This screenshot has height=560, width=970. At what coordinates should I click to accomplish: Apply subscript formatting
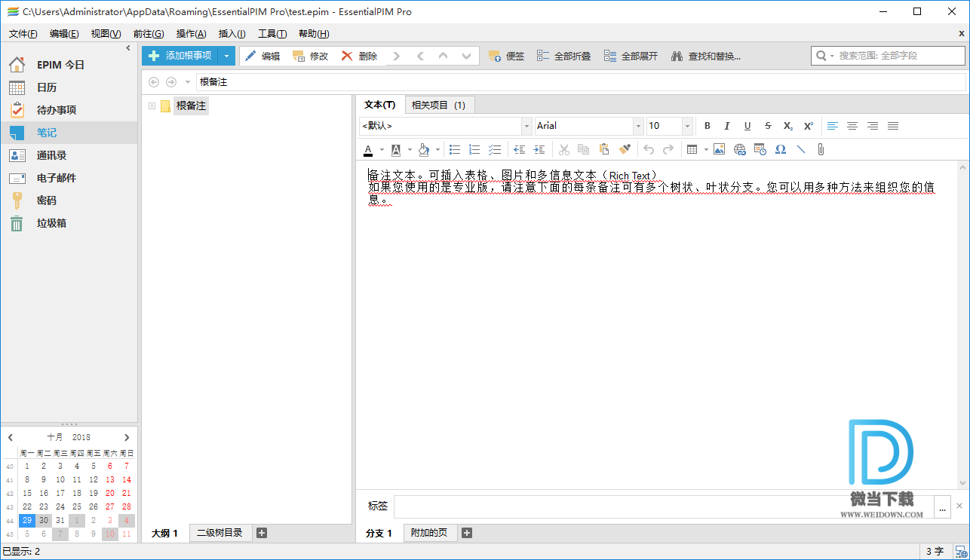(787, 126)
